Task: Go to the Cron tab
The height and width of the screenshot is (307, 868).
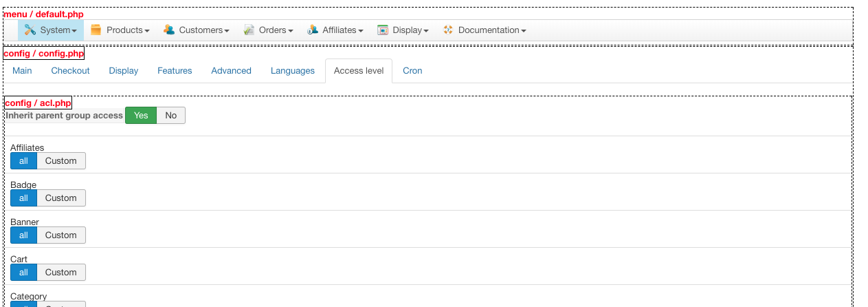Action: 412,71
